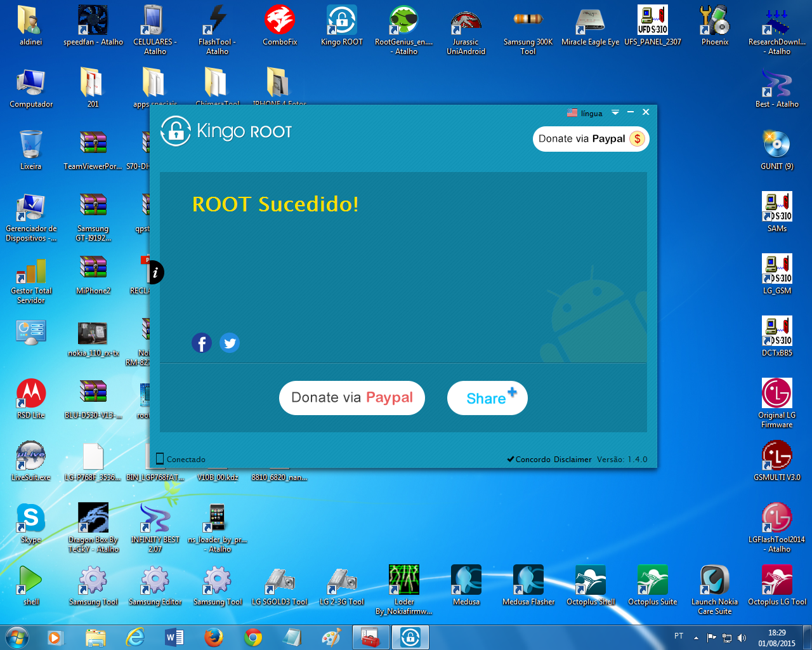The height and width of the screenshot is (650, 812).
Task: Click the Share button
Action: coord(487,398)
